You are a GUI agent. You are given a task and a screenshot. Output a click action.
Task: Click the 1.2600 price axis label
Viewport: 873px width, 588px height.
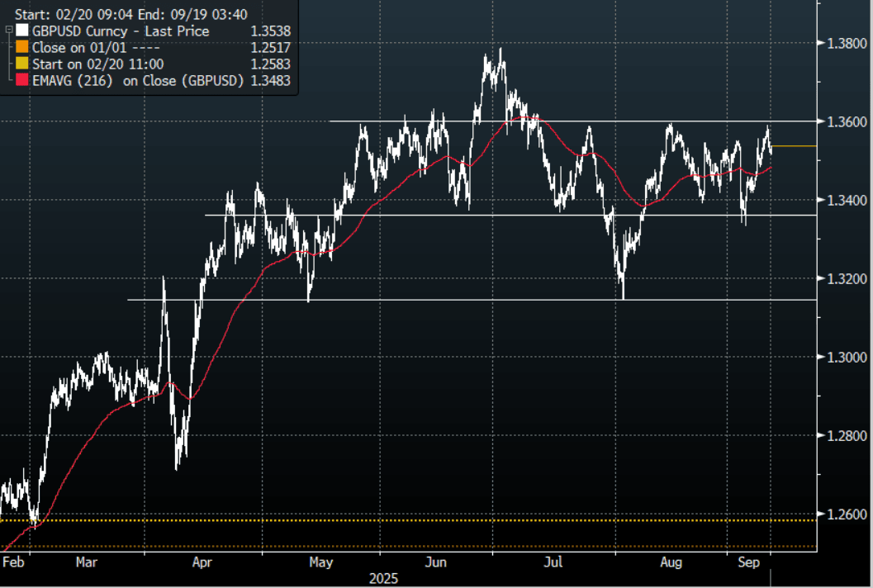pos(847,514)
